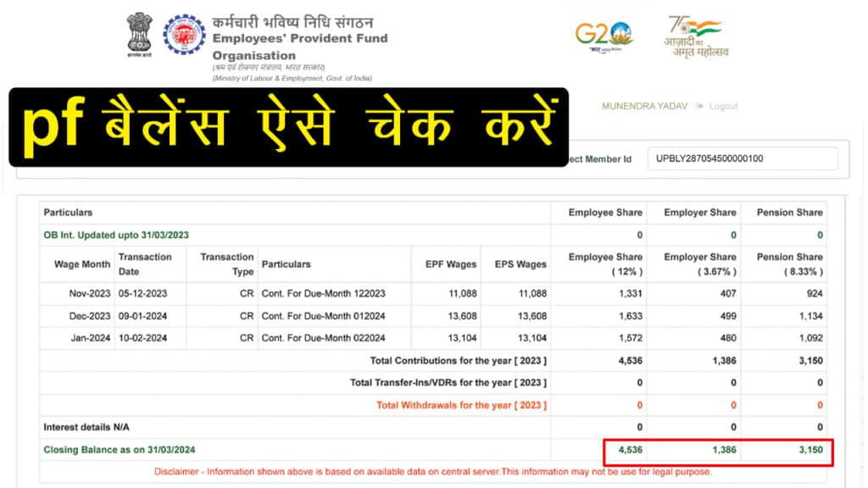Select the Nov-2023 wage month cell

(90, 294)
